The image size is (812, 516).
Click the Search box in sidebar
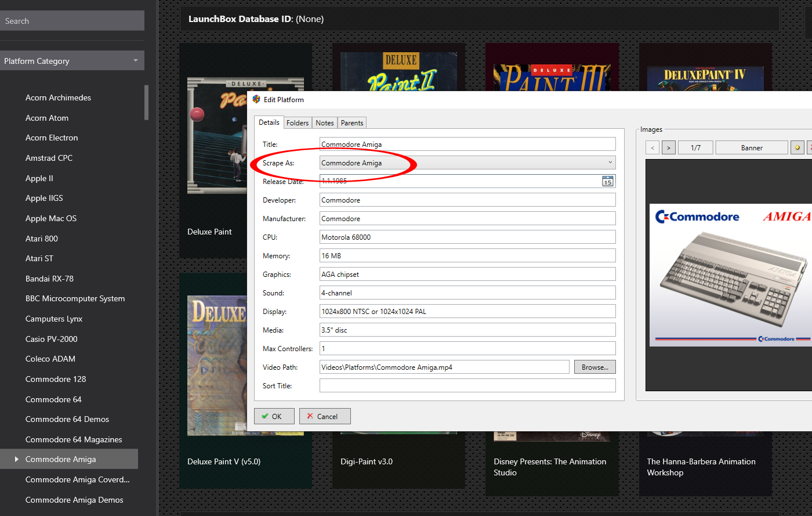72,20
